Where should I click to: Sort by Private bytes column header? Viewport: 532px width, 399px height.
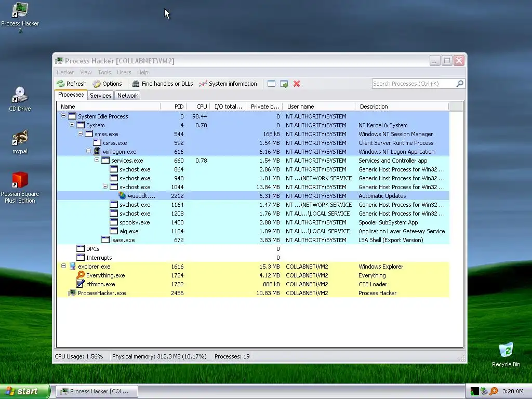(264, 107)
